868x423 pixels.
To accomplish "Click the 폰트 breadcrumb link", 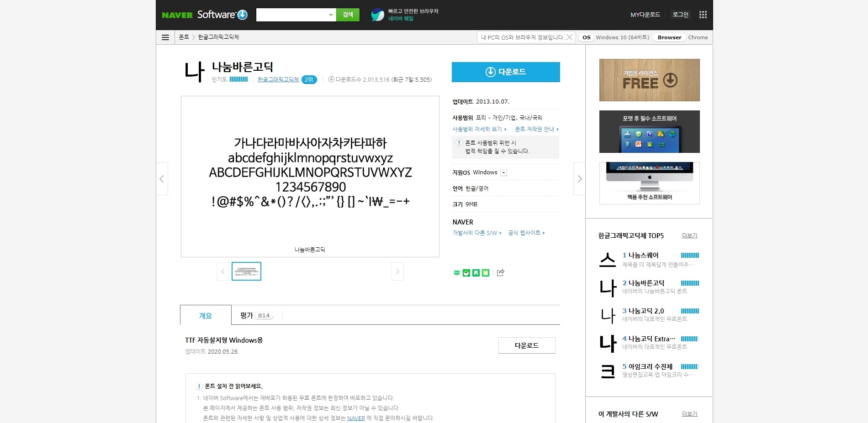I will (184, 37).
